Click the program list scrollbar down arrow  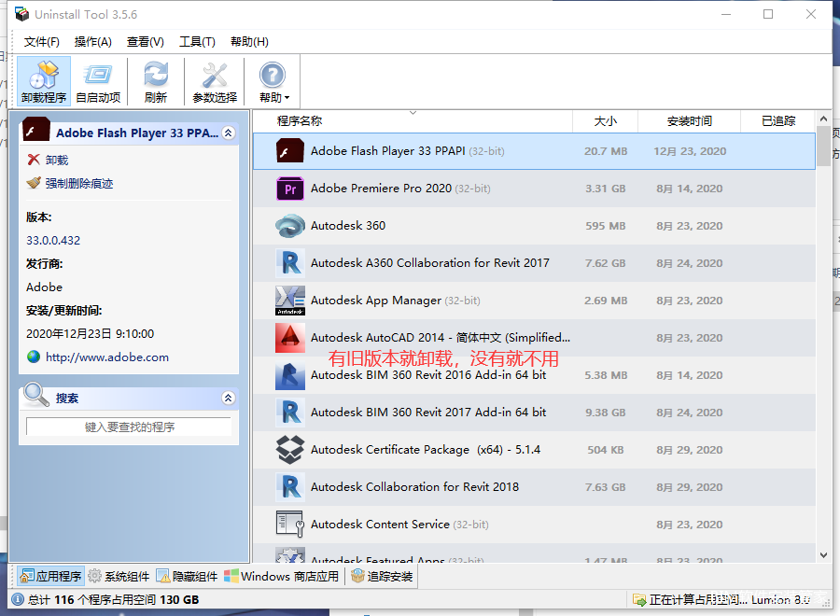(x=823, y=555)
